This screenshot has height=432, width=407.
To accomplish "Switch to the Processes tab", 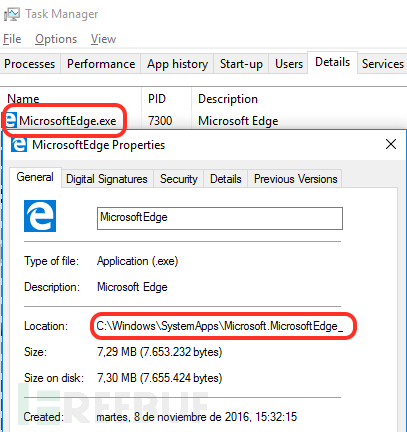I will 30,64.
